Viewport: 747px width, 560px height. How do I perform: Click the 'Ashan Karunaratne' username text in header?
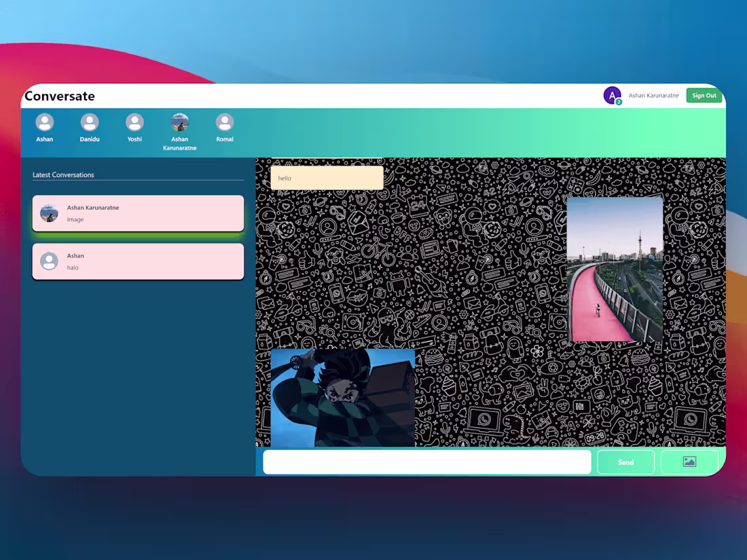coord(653,96)
